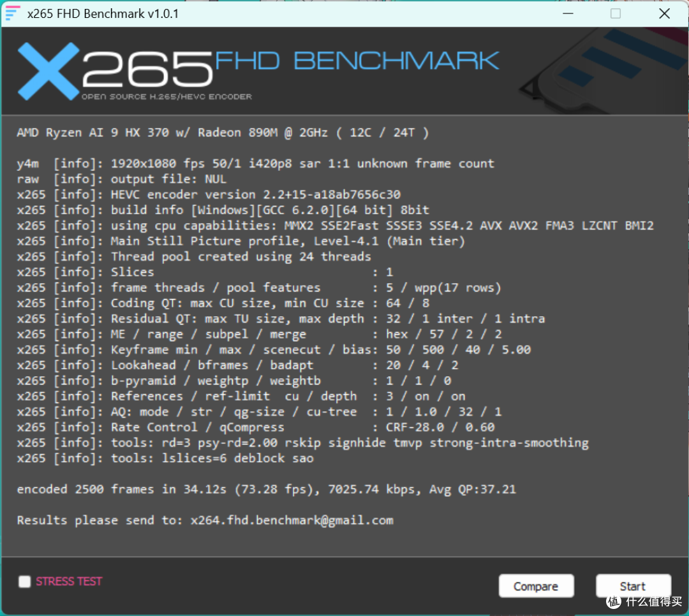Click the frame threads / pool features line
Screen dimensions: 689x616
(x=259, y=288)
